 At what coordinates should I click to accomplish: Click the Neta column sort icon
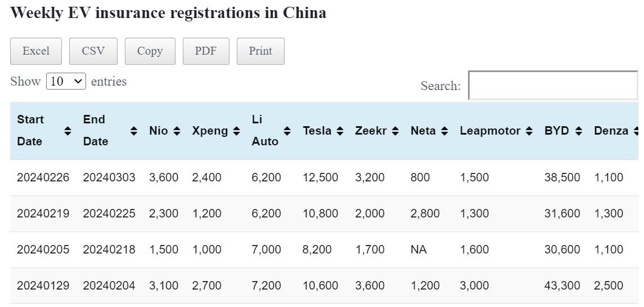[444, 131]
